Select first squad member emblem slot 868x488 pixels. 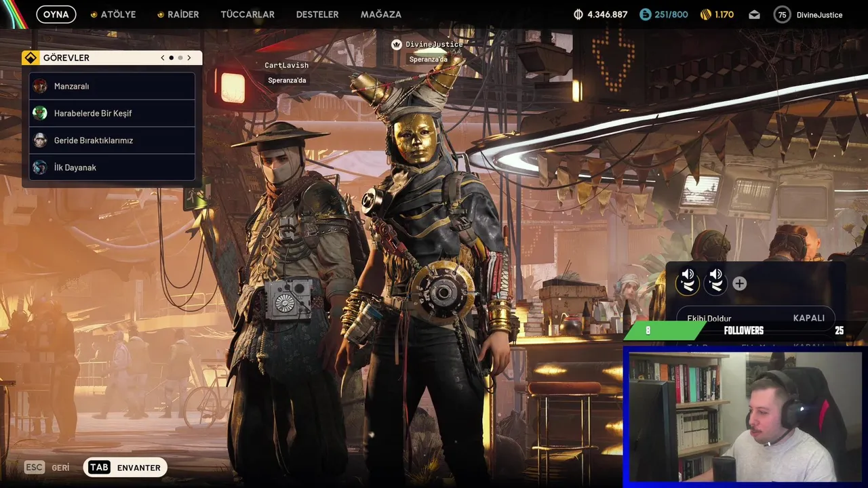click(x=688, y=285)
